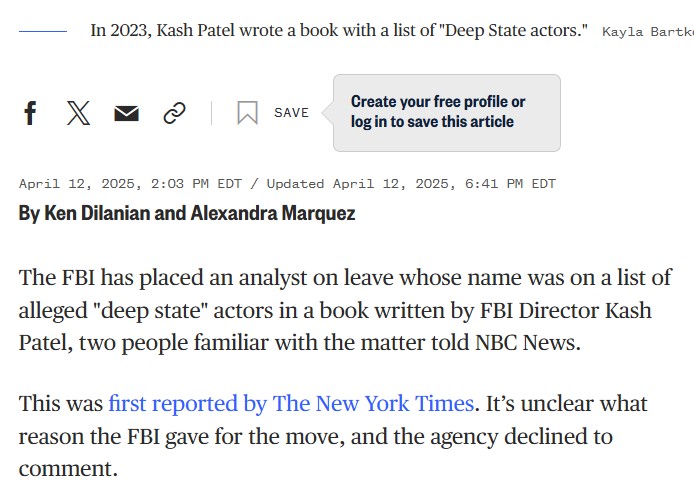This screenshot has width=694, height=489.
Task: Select author name Alexandra Marquez
Action: [273, 213]
